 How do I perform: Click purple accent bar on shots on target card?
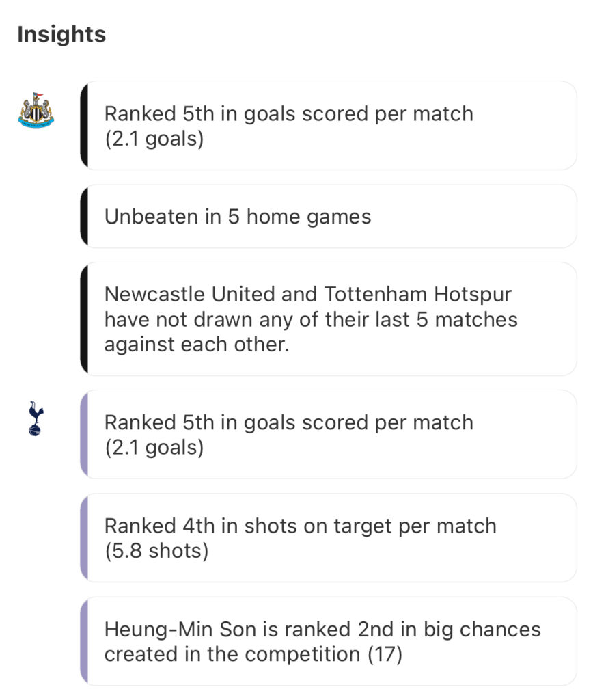(x=84, y=538)
